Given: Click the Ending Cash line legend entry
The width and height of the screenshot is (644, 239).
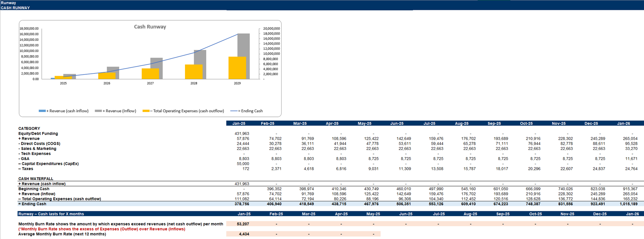Looking at the screenshot, I should pyautogui.click(x=247, y=111).
